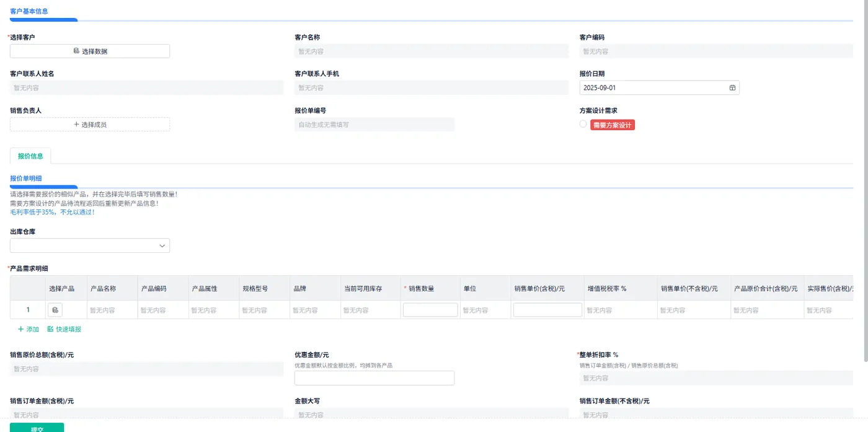Focus the 销售数量 input in row 1

tap(430, 310)
